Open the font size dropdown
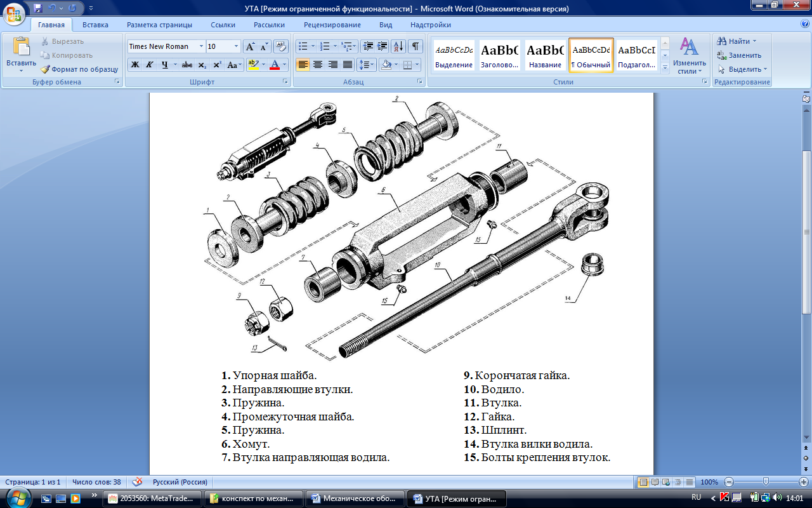Screen dimensions: 812x508 coord(237,46)
